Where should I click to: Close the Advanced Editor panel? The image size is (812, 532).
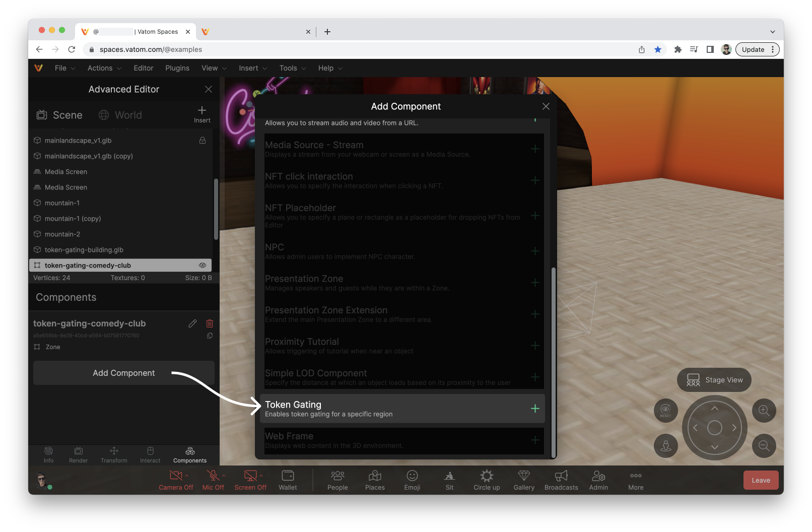coord(209,89)
